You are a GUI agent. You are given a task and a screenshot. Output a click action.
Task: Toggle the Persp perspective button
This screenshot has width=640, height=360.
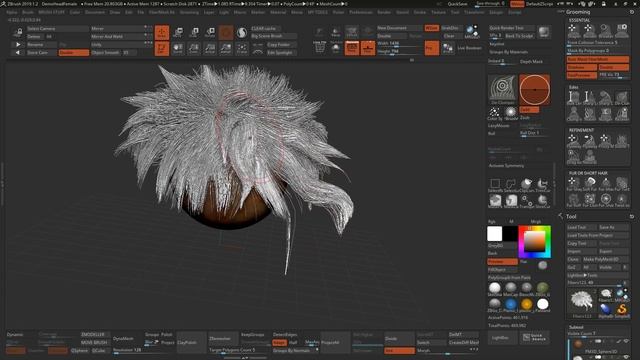352,48
